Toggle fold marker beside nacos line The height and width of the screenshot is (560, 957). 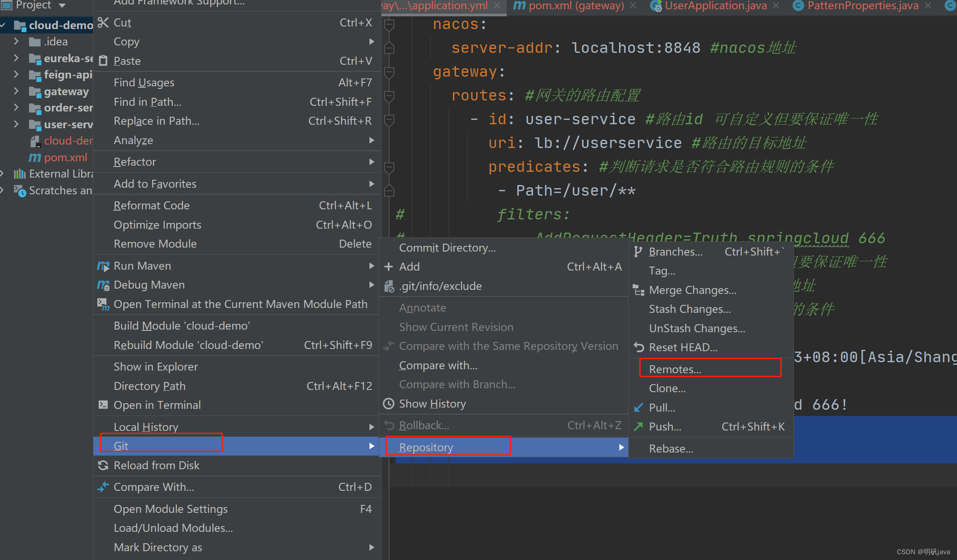pyautogui.click(x=389, y=25)
